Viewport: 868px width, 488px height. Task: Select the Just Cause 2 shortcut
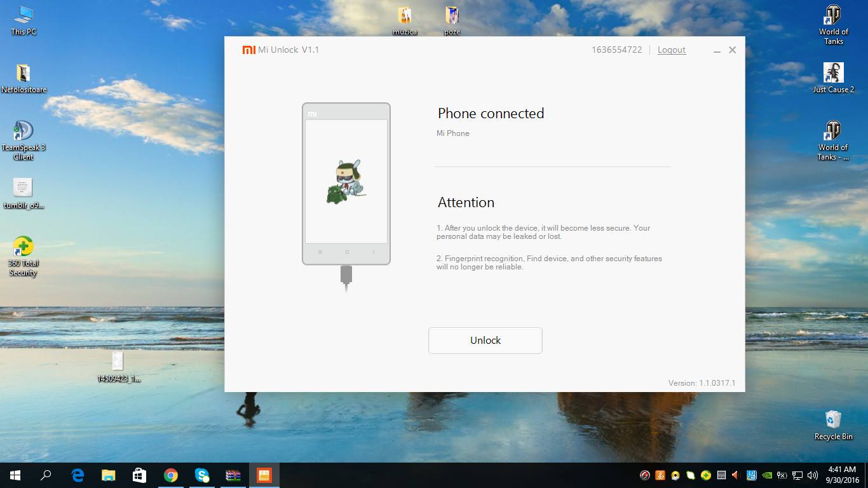833,78
